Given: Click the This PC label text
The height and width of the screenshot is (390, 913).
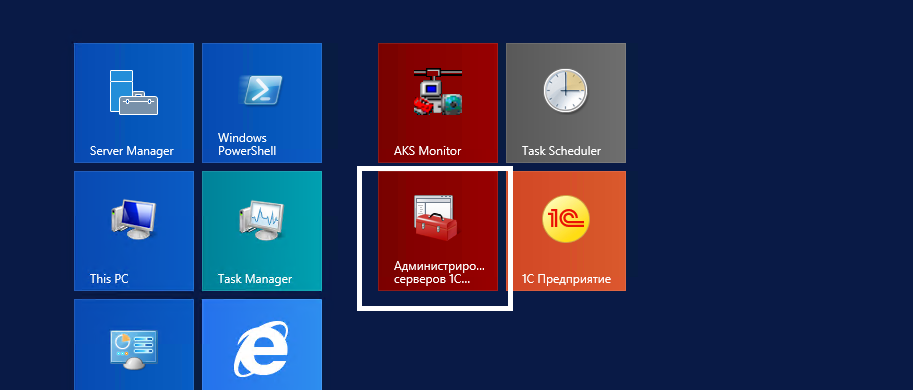Looking at the screenshot, I should click(109, 279).
